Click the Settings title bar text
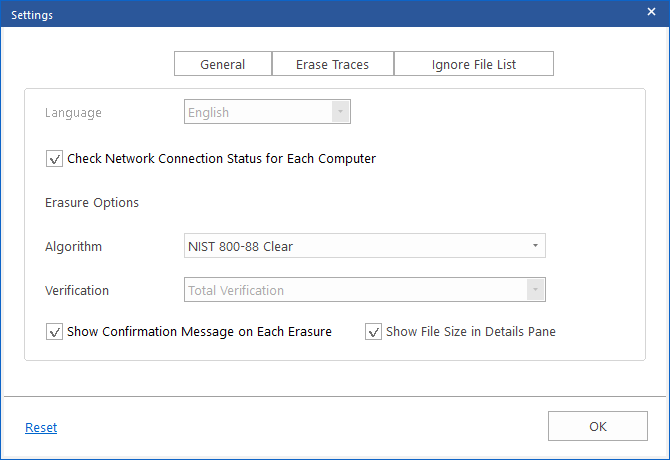The image size is (671, 461). pos(32,15)
